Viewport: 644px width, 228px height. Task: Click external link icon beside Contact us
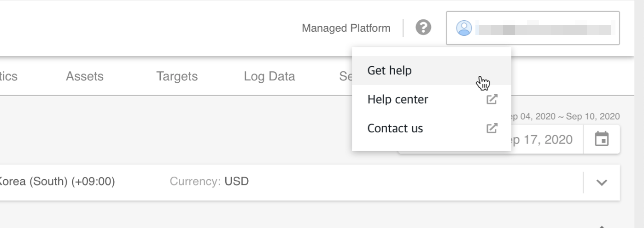click(x=492, y=128)
